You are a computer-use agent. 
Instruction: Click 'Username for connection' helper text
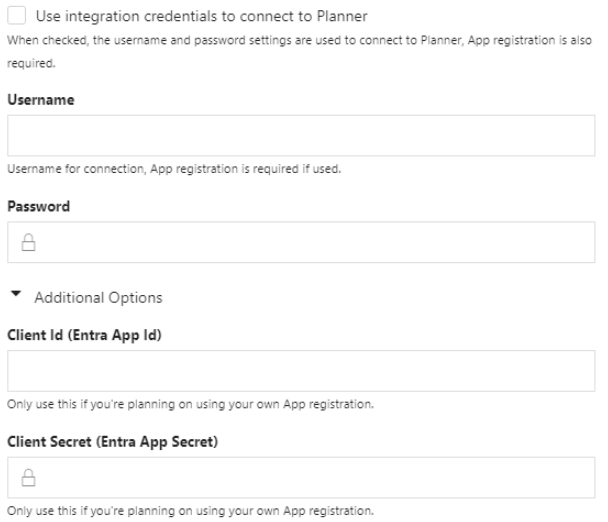click(174, 169)
